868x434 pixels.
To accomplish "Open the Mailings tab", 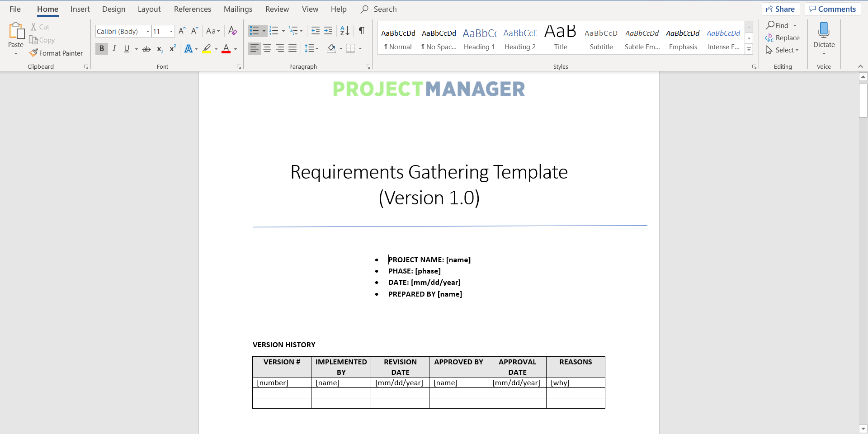I will pyautogui.click(x=238, y=9).
